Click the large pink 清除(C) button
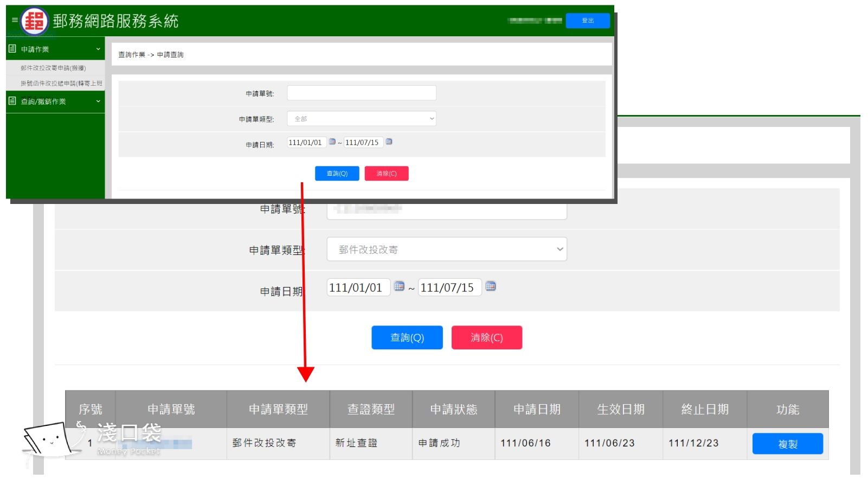This screenshot has width=868, height=479. click(487, 337)
